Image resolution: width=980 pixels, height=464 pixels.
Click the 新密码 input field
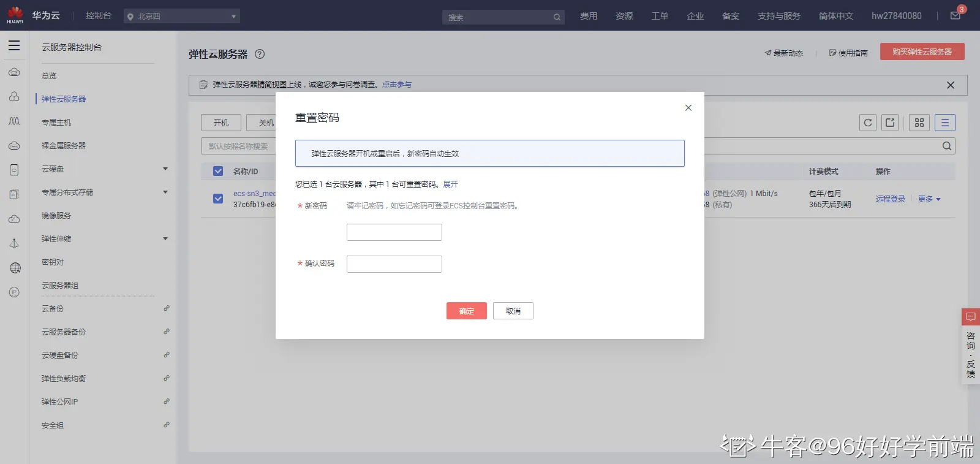[x=394, y=232]
